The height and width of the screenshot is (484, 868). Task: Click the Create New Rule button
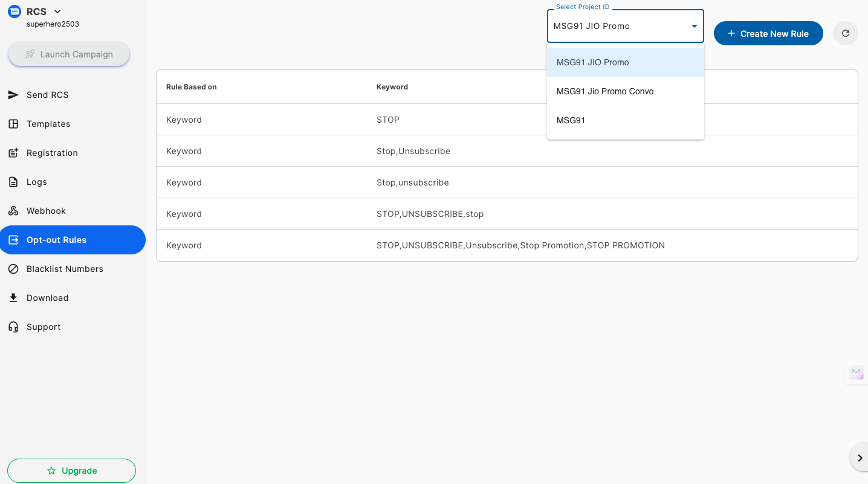click(768, 33)
